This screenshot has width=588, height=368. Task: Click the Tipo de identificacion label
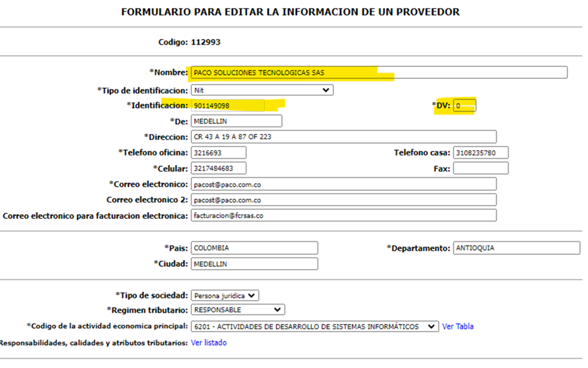coord(143,90)
